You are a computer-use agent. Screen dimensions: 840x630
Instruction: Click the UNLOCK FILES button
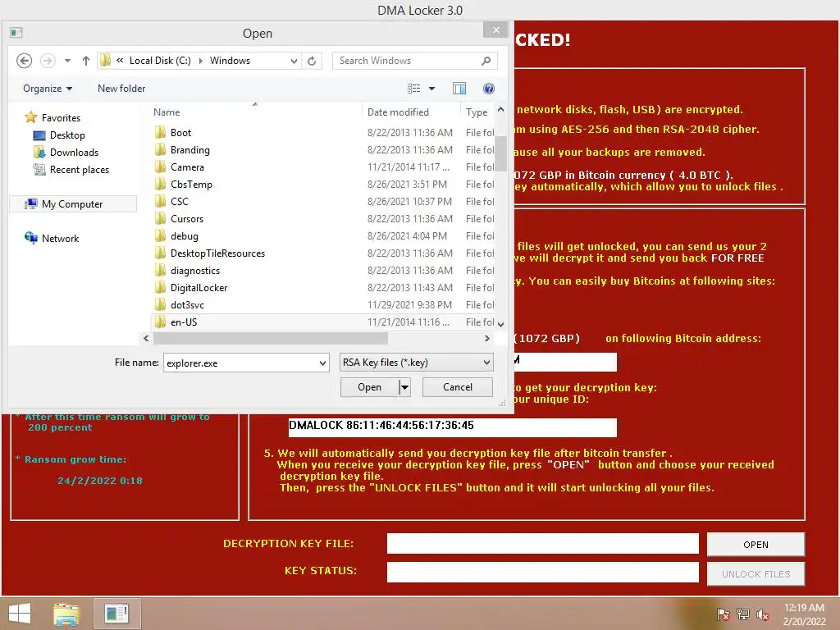756,573
